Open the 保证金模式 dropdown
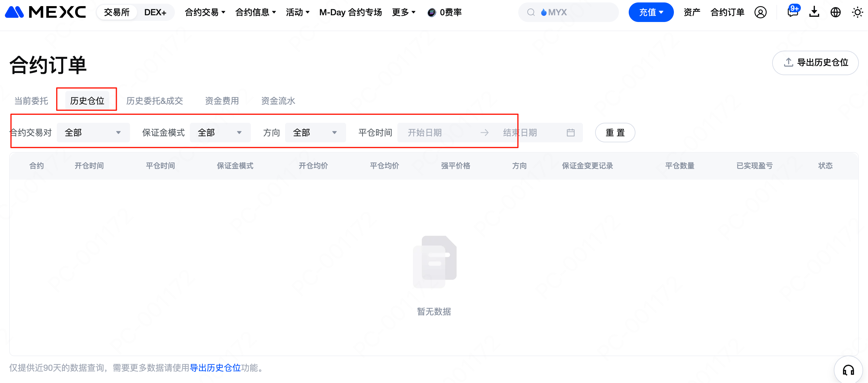The width and height of the screenshot is (868, 383). (220, 133)
